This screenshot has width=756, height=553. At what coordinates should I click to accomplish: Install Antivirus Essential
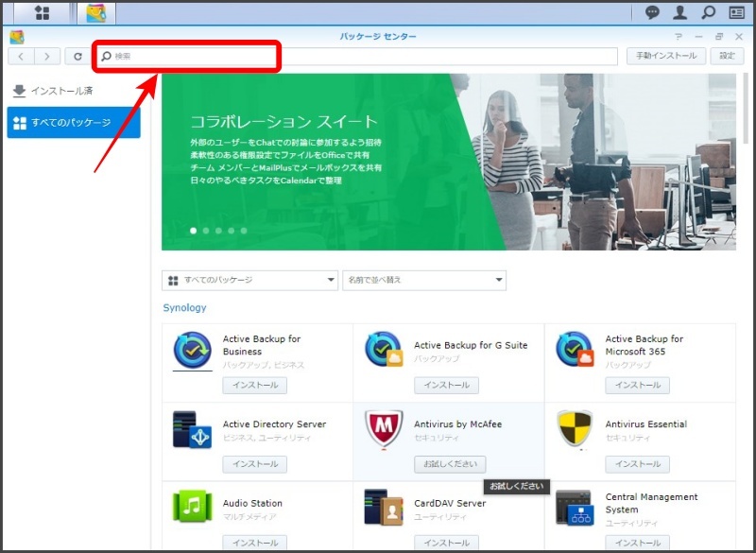[x=637, y=464]
